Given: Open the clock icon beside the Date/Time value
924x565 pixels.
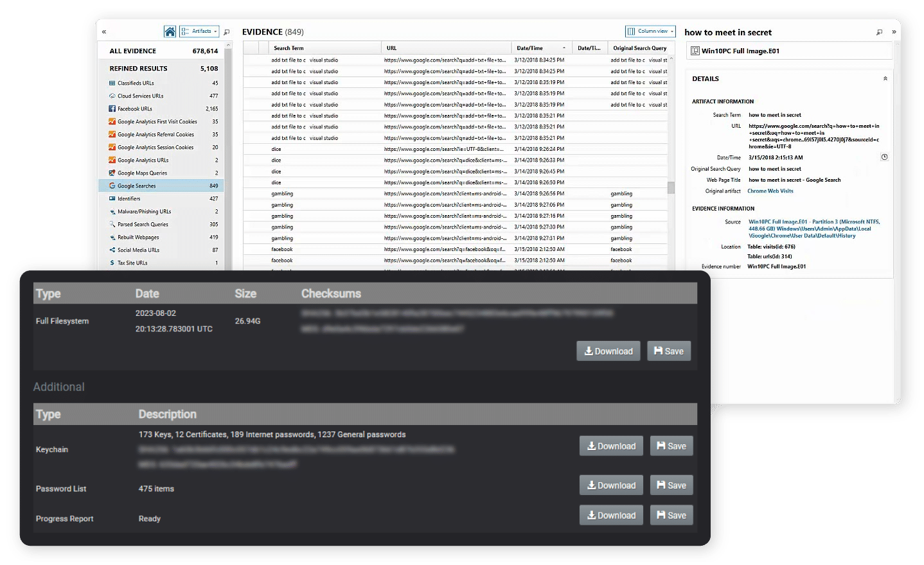Looking at the screenshot, I should [x=884, y=157].
